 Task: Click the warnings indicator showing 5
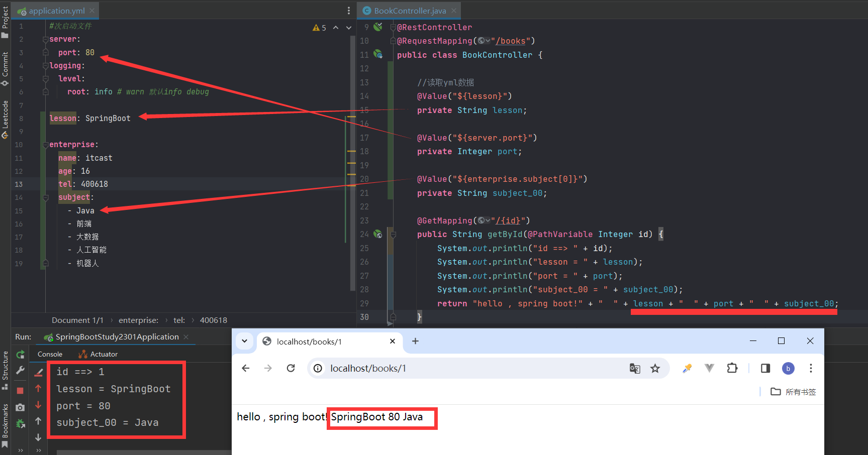tap(319, 28)
